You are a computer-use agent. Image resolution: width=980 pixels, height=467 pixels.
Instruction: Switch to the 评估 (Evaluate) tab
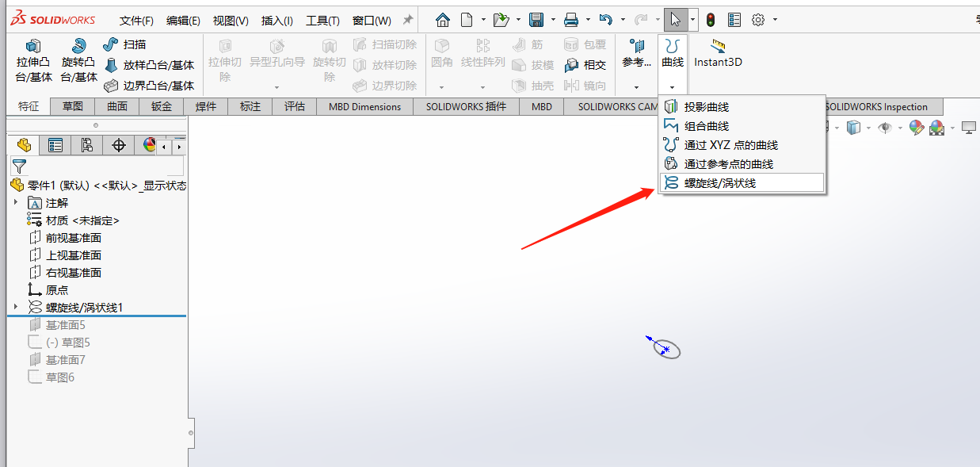tap(295, 107)
